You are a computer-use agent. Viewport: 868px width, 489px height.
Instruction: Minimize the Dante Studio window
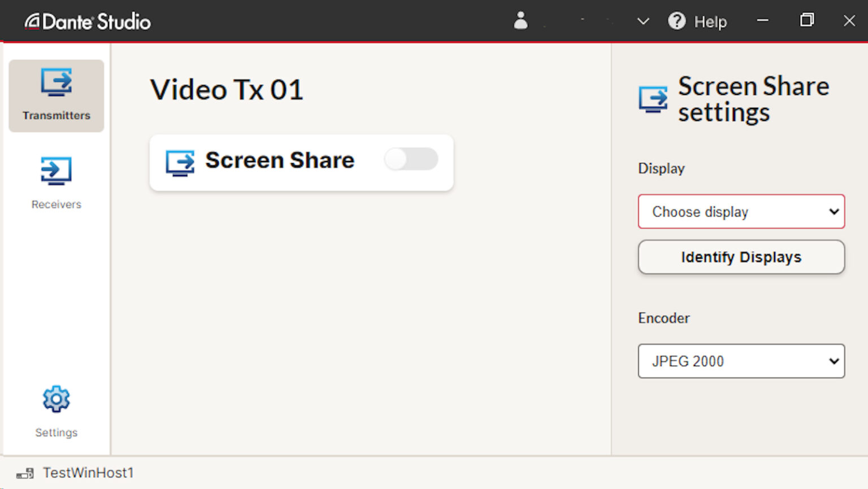[762, 21]
